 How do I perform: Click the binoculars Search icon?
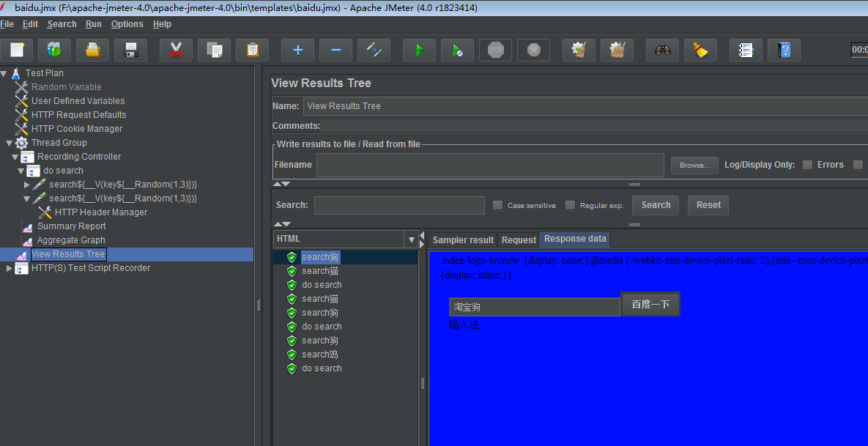click(x=662, y=51)
